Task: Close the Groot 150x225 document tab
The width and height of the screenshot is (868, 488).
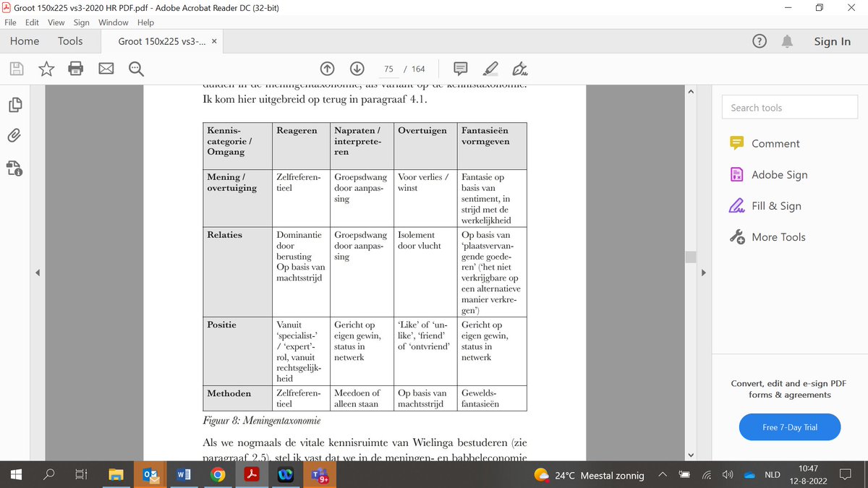Action: click(x=214, y=42)
